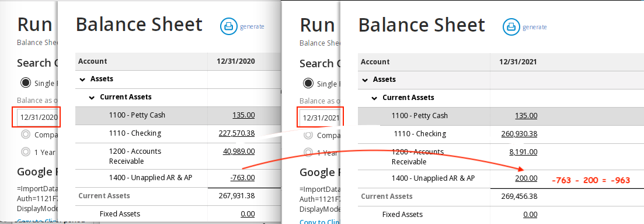Click Account column header in 2020 sheet

(93, 61)
